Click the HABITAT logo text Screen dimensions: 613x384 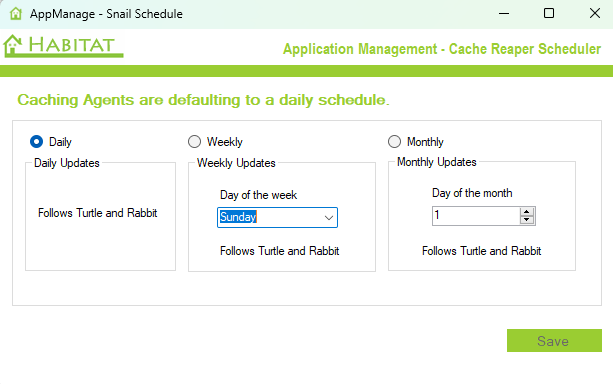(x=72, y=45)
